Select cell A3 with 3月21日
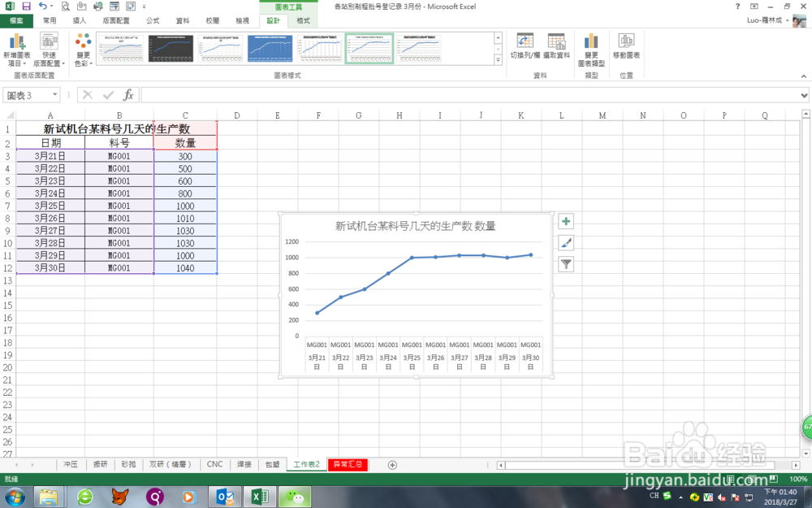The image size is (812, 508). click(50, 156)
